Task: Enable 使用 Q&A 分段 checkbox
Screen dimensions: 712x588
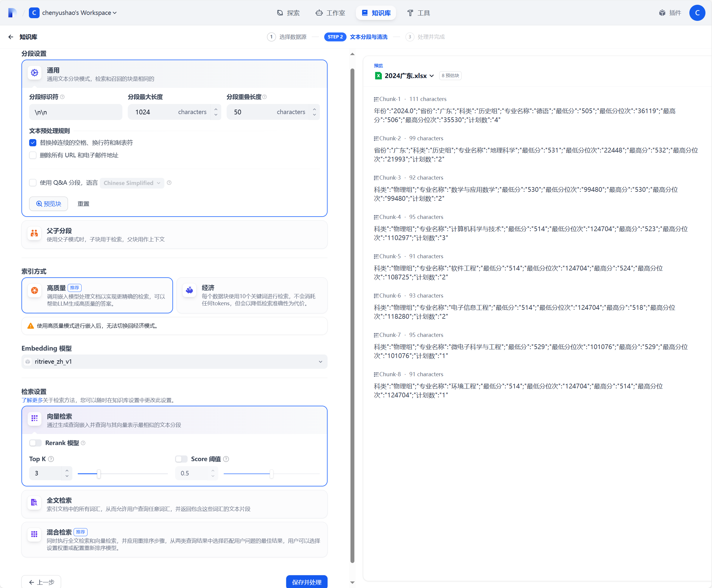Action: coord(33,183)
